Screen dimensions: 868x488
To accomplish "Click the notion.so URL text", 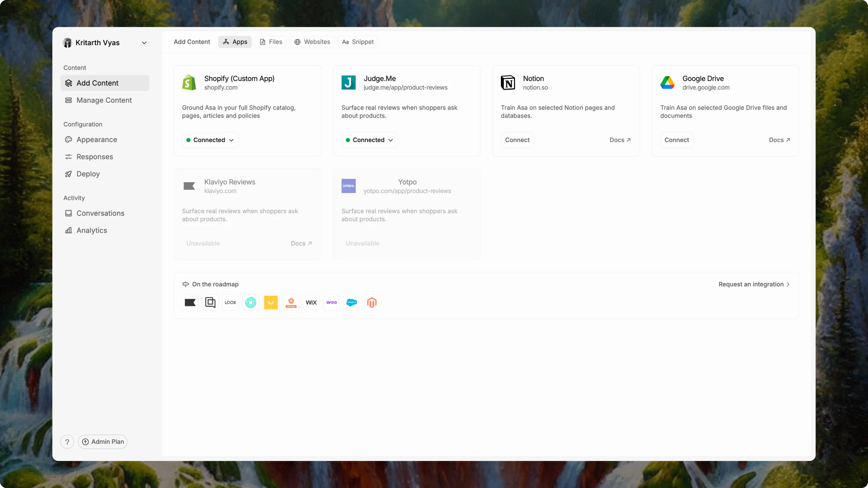I will coord(535,87).
